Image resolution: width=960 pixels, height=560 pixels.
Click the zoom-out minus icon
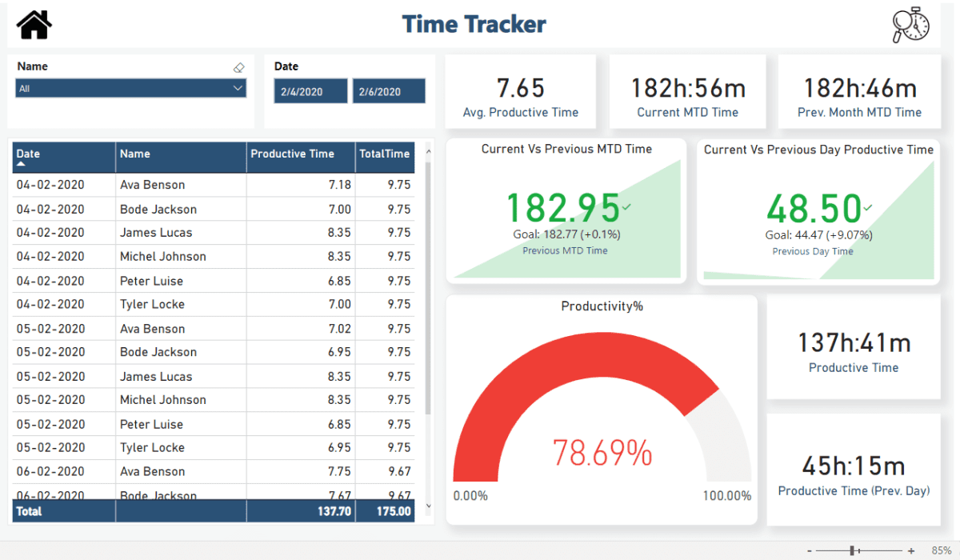[811, 550]
